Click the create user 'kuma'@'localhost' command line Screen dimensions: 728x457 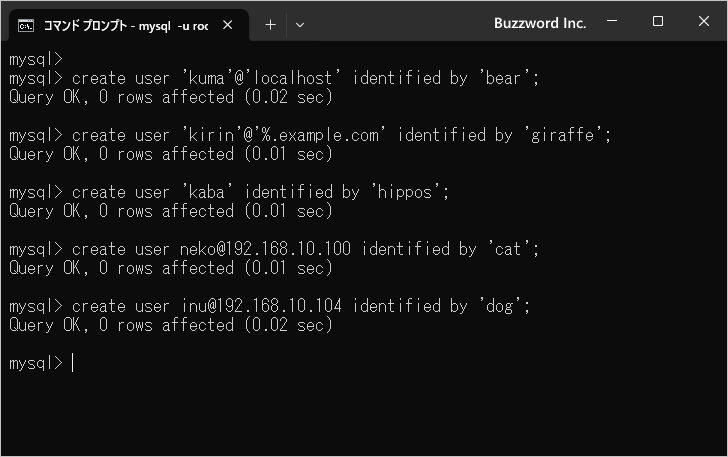274,78
